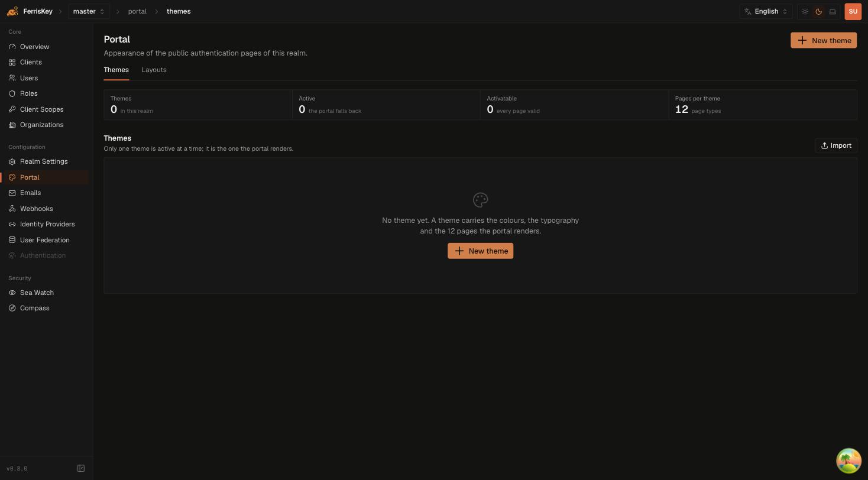Viewport: 868px width, 480px height.
Task: Select the Layouts tab
Action: [x=154, y=70]
